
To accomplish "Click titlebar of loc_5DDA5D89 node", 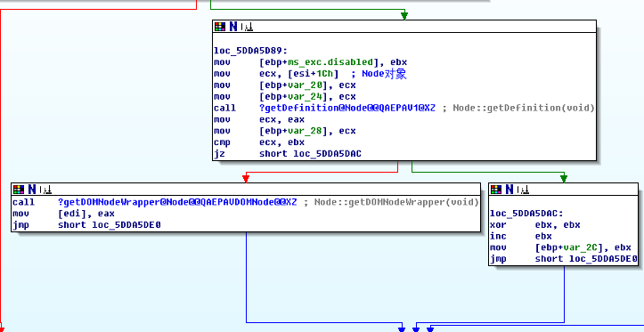I will [404, 27].
